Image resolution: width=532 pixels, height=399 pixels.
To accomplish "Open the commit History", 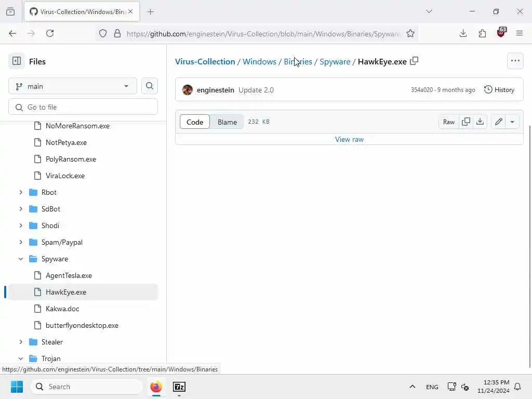I will pos(499,89).
